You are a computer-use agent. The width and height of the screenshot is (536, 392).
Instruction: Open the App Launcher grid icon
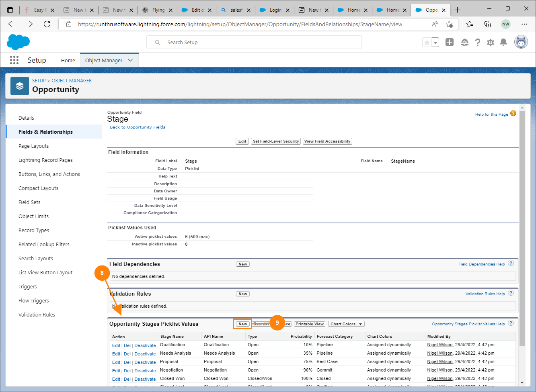[14, 60]
